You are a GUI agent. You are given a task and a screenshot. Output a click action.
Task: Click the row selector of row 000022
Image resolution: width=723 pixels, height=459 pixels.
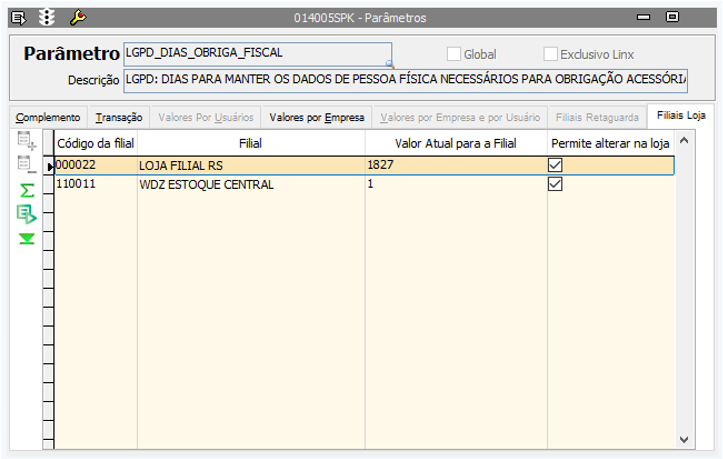tap(48, 166)
